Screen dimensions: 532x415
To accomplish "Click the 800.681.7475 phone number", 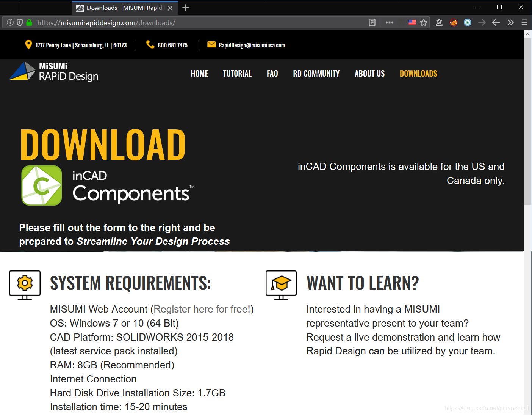I will coord(173,45).
